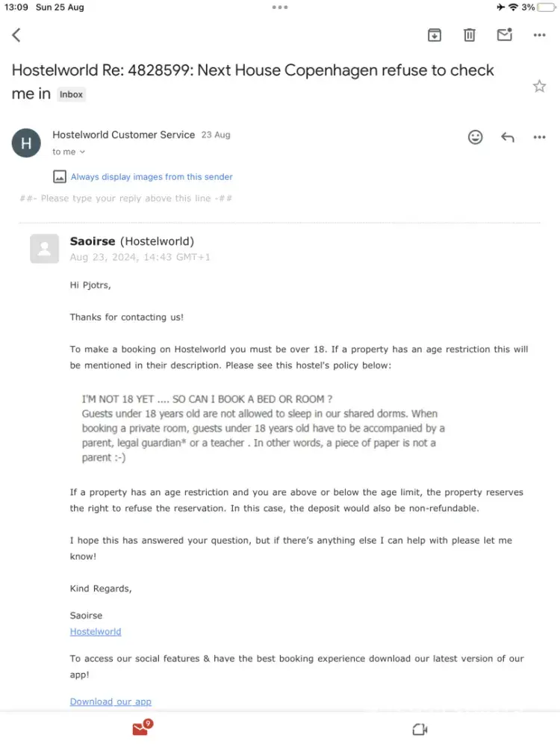Viewport: 560px width, 747px height.
Task: Switch to the Mail tab at bottom
Action: pos(140,728)
